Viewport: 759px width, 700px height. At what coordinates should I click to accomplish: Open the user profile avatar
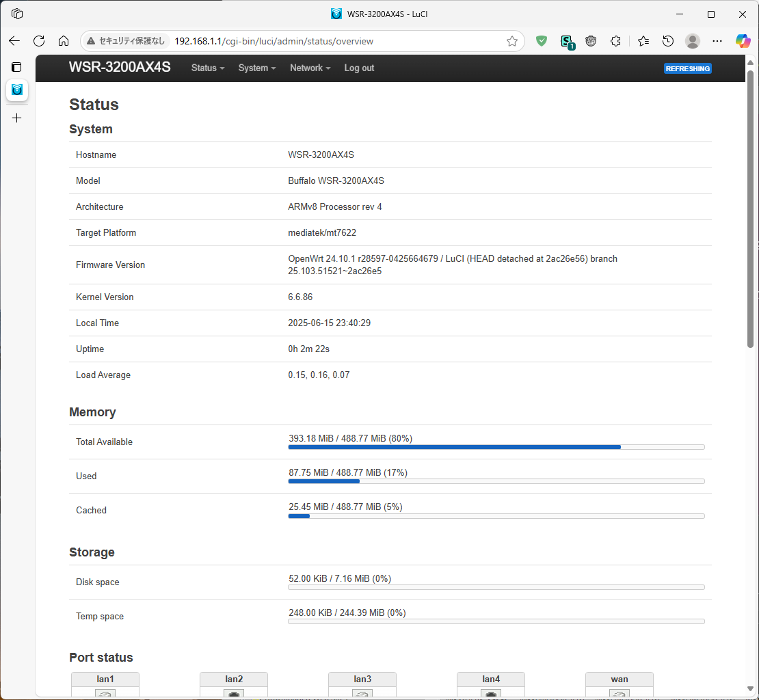pyautogui.click(x=693, y=41)
